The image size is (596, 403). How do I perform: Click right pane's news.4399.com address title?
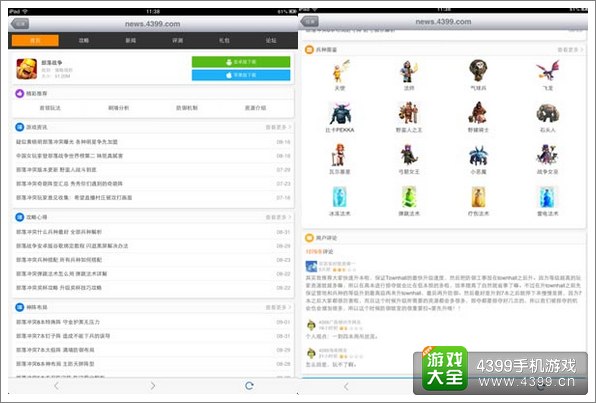(443, 22)
